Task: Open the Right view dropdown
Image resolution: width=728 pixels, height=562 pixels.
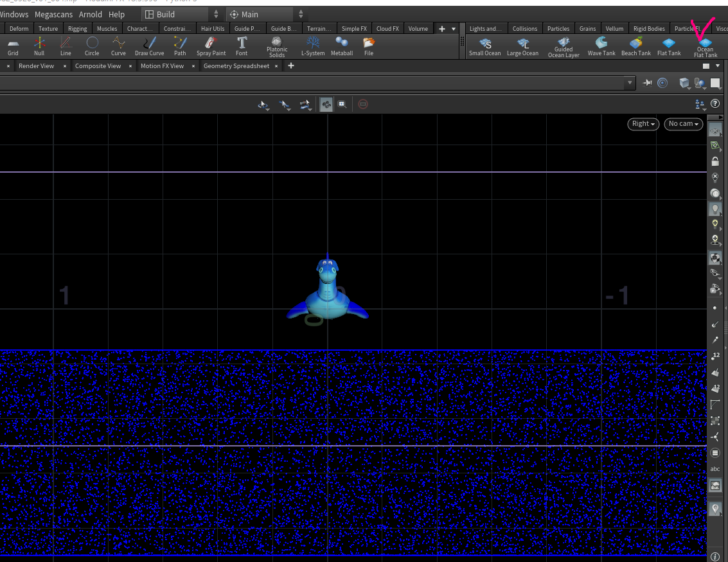Action: tap(643, 124)
